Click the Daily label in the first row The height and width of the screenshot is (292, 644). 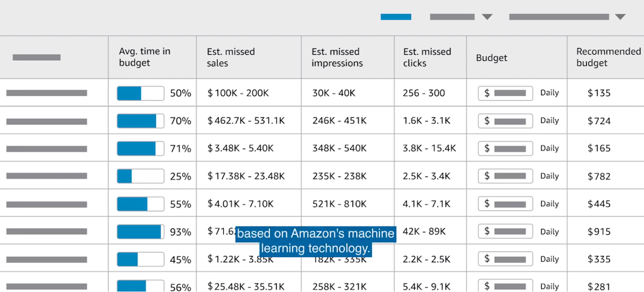549,93
